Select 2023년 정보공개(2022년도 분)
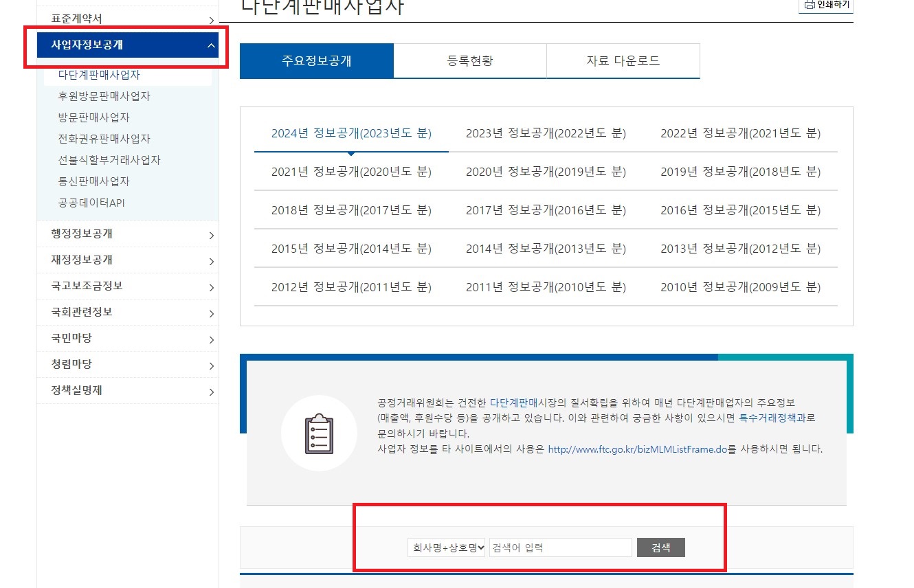This screenshot has height=588, width=914. pos(546,133)
